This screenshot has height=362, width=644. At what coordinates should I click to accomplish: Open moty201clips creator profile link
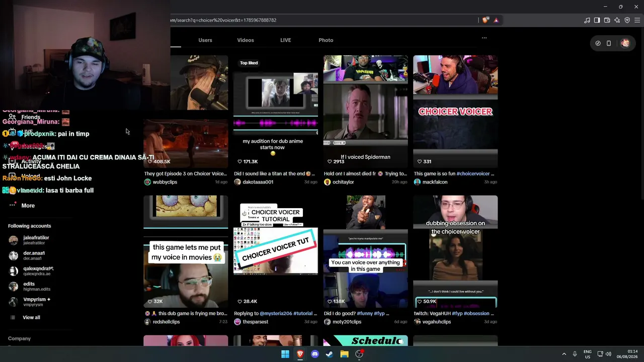[x=347, y=322]
